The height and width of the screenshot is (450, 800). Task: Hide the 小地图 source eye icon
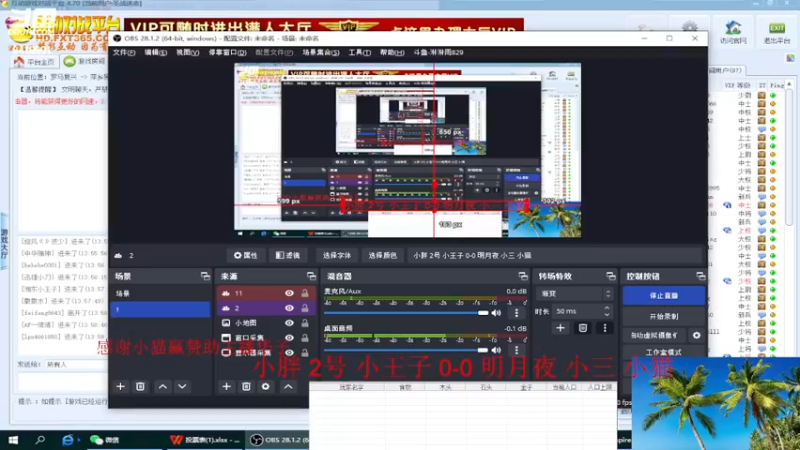pyautogui.click(x=289, y=323)
